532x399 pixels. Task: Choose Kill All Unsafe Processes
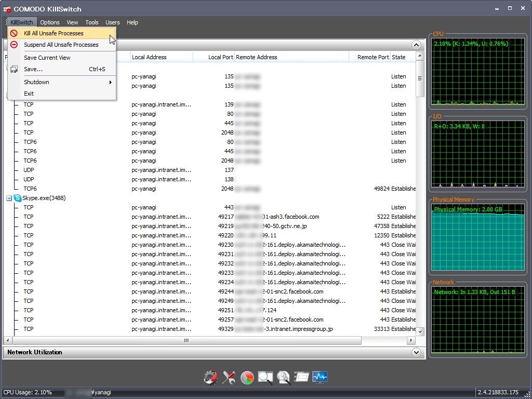click(x=62, y=33)
